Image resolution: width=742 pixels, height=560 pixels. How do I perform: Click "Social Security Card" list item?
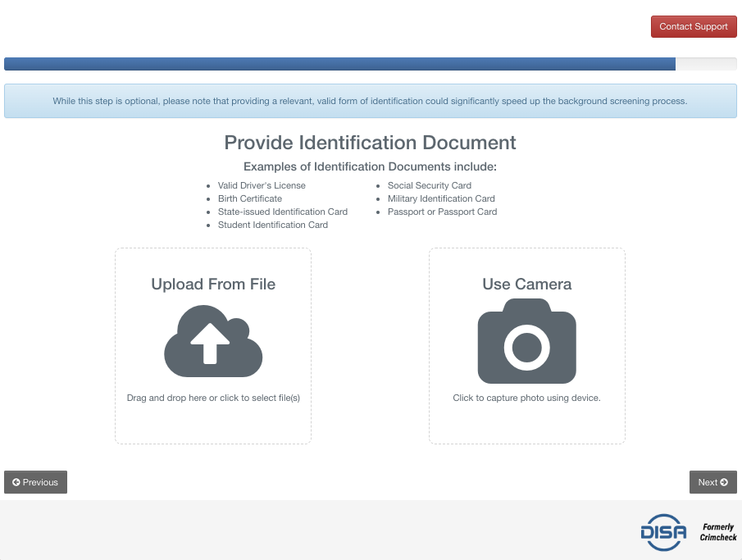(x=429, y=185)
